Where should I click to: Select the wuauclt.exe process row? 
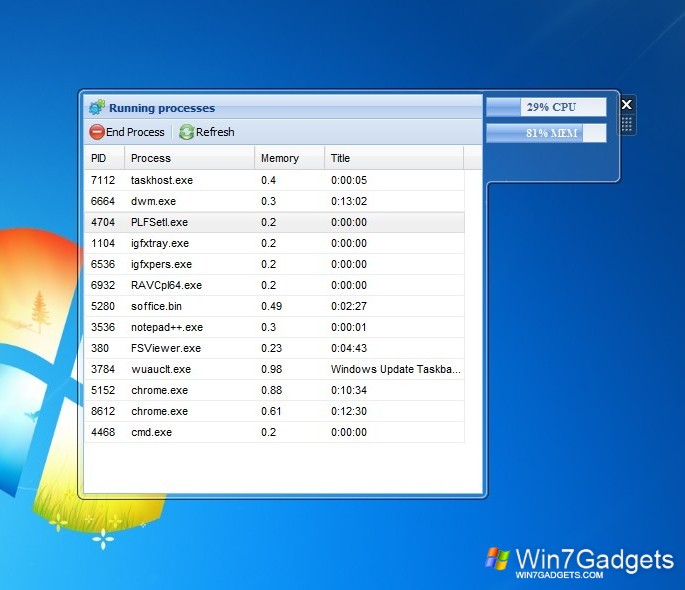[x=274, y=369]
